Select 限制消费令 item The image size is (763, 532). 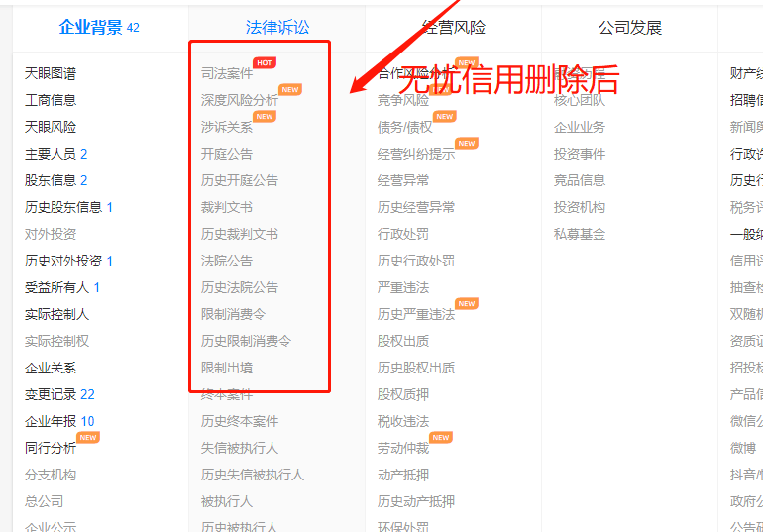click(233, 315)
